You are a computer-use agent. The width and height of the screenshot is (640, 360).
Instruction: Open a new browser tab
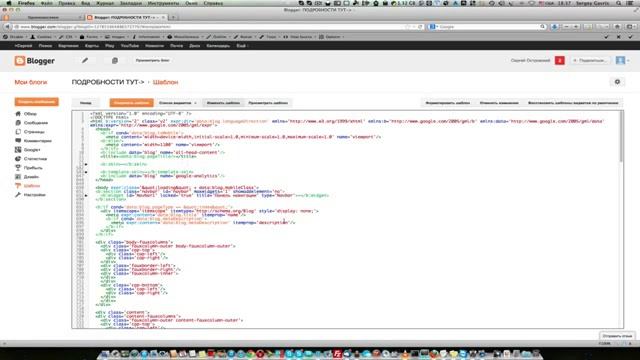point(173,18)
